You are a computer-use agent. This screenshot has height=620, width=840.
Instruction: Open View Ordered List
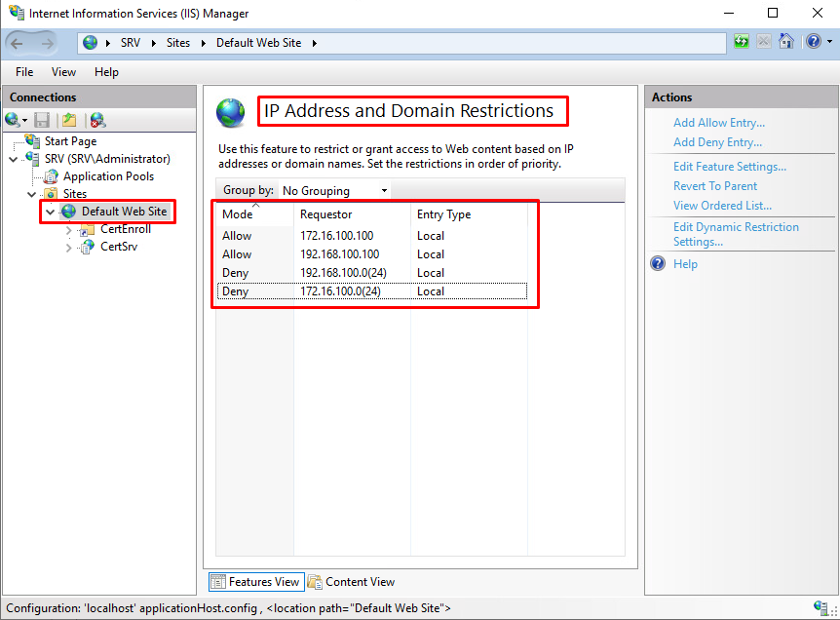pyautogui.click(x=722, y=206)
